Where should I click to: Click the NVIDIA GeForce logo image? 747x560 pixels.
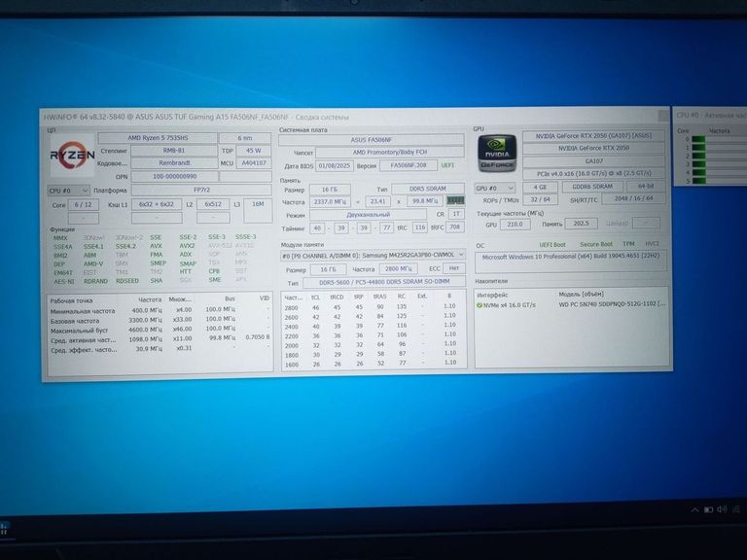496,155
